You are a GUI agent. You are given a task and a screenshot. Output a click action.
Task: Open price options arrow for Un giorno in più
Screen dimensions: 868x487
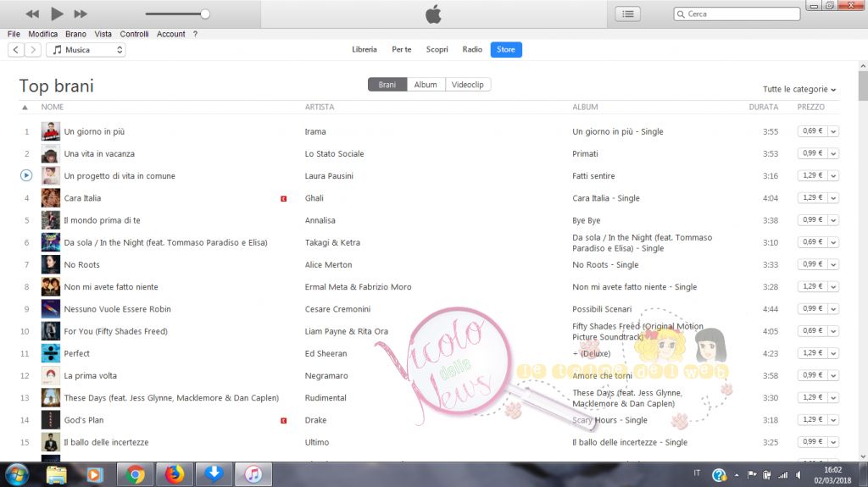point(833,131)
